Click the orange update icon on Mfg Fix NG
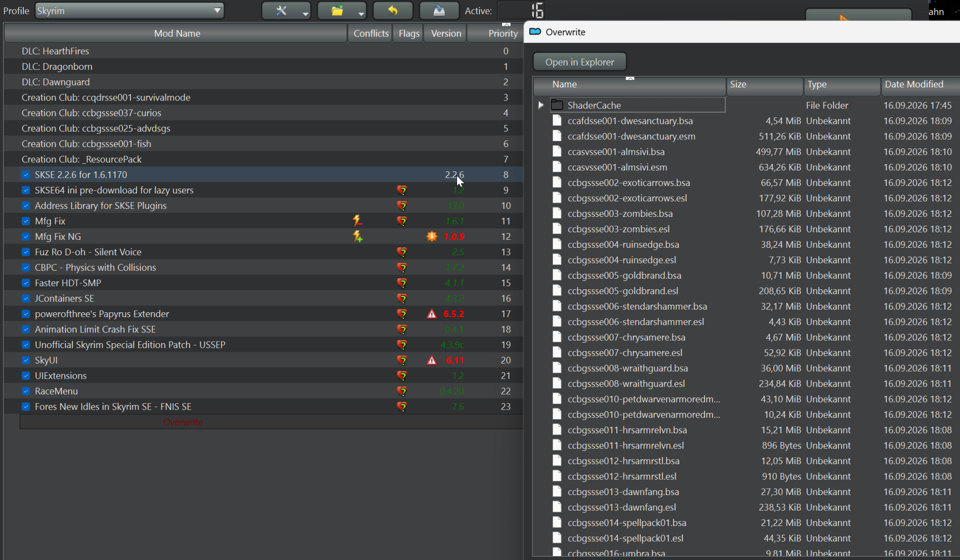The image size is (960, 560). [431, 236]
